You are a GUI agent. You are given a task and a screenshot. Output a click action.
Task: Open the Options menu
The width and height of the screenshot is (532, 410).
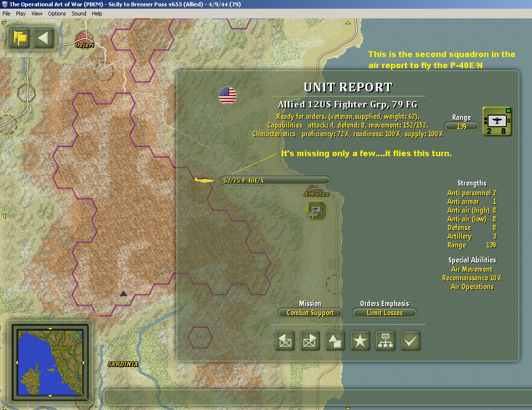pos(57,14)
